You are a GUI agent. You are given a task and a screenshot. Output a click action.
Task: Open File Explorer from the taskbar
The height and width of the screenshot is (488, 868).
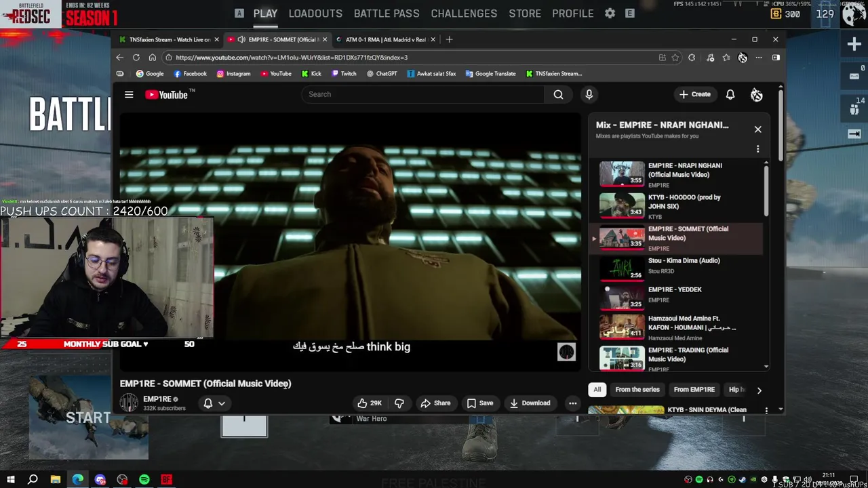point(55,480)
